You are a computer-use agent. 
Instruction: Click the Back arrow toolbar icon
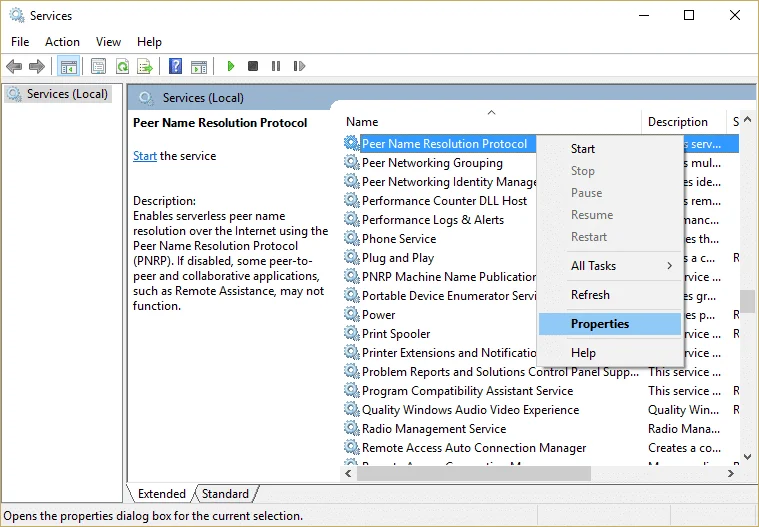coord(15,66)
